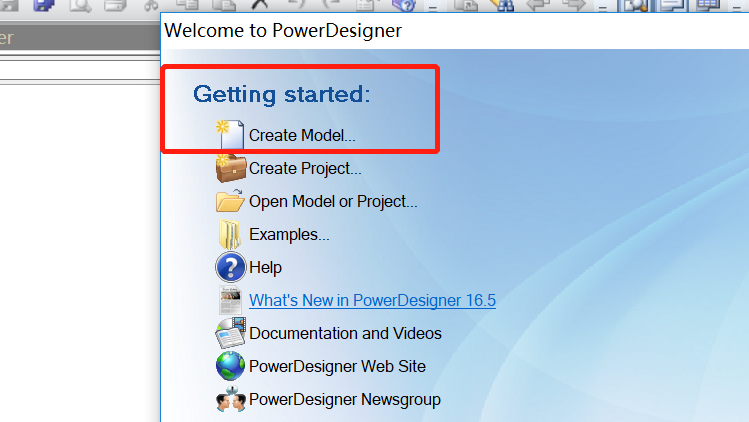The width and height of the screenshot is (749, 422).
Task: Click the Getting started heading
Action: click(282, 94)
